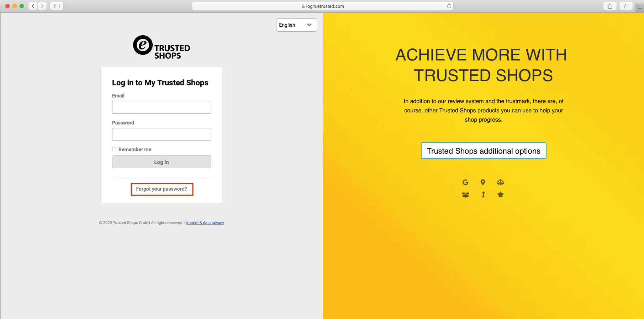
Task: Click Forgot your password link
Action: [162, 189]
